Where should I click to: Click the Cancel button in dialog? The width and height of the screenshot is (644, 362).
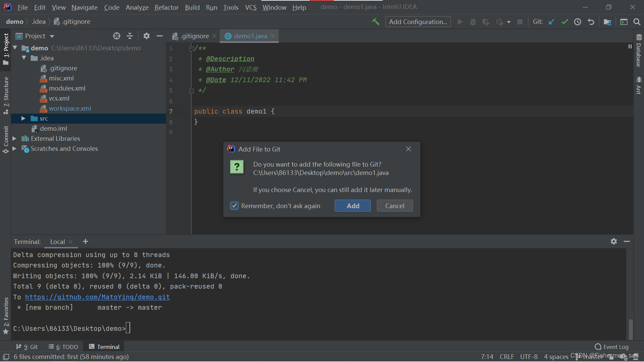pyautogui.click(x=394, y=205)
